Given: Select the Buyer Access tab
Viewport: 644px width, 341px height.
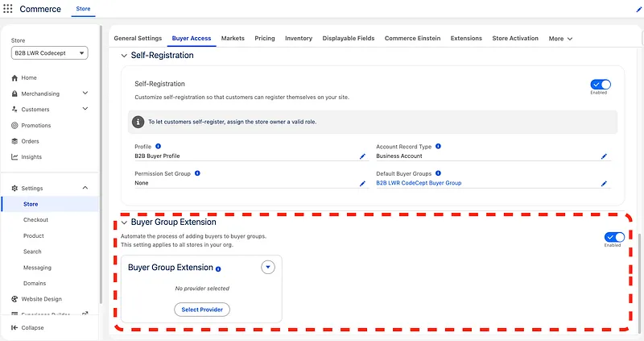Looking at the screenshot, I should click(x=192, y=38).
